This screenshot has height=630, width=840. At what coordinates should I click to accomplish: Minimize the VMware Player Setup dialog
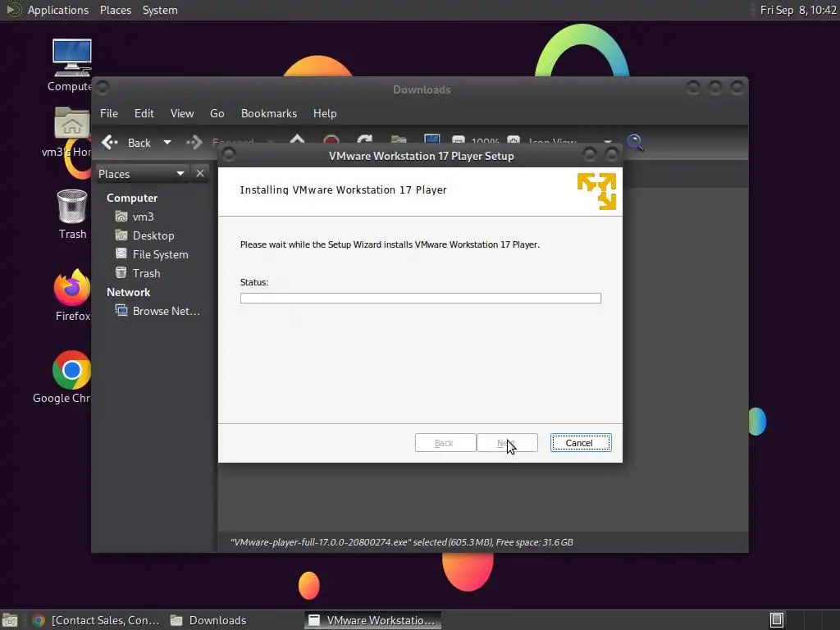(590, 155)
